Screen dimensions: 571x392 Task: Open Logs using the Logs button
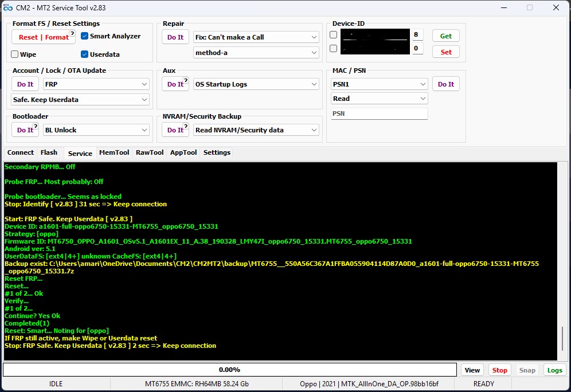tap(554, 370)
